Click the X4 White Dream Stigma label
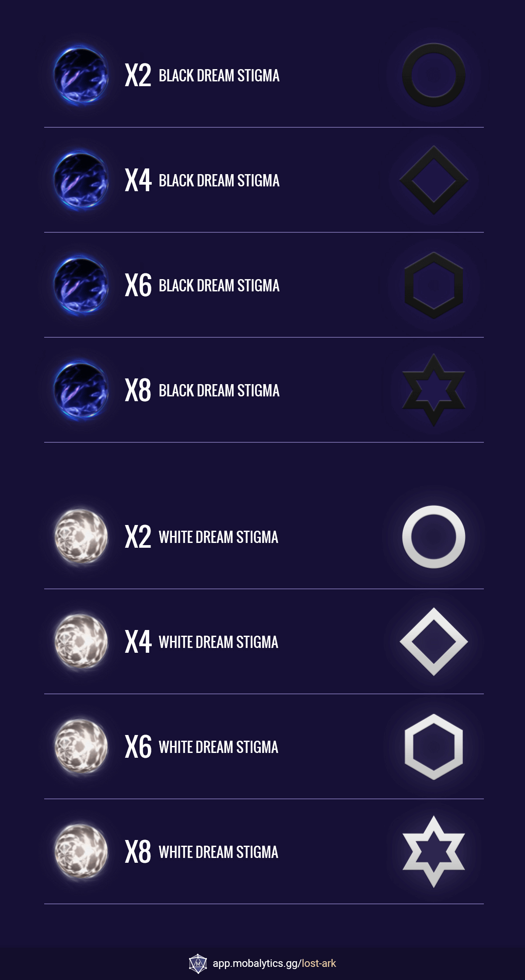 click(202, 642)
